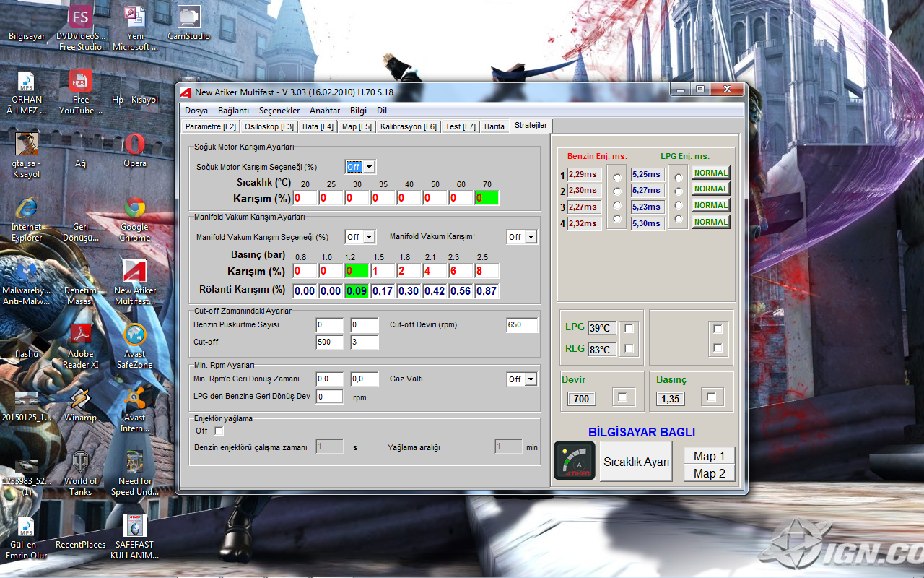Click the Map 2 button
924x578 pixels.
click(709, 473)
